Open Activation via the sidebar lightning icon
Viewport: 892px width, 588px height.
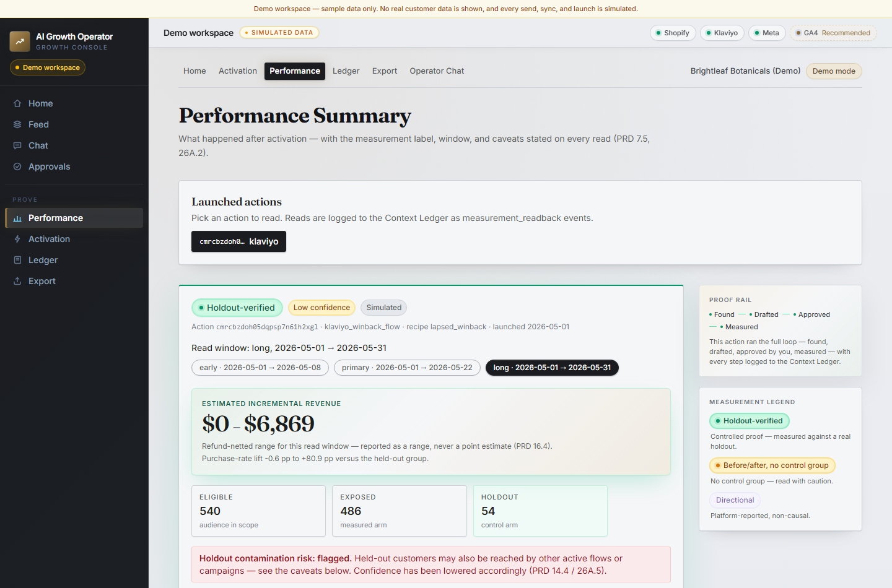pos(17,239)
